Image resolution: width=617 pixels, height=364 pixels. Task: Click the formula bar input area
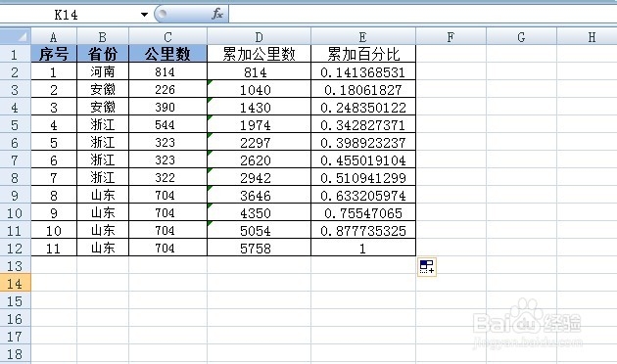(423, 15)
